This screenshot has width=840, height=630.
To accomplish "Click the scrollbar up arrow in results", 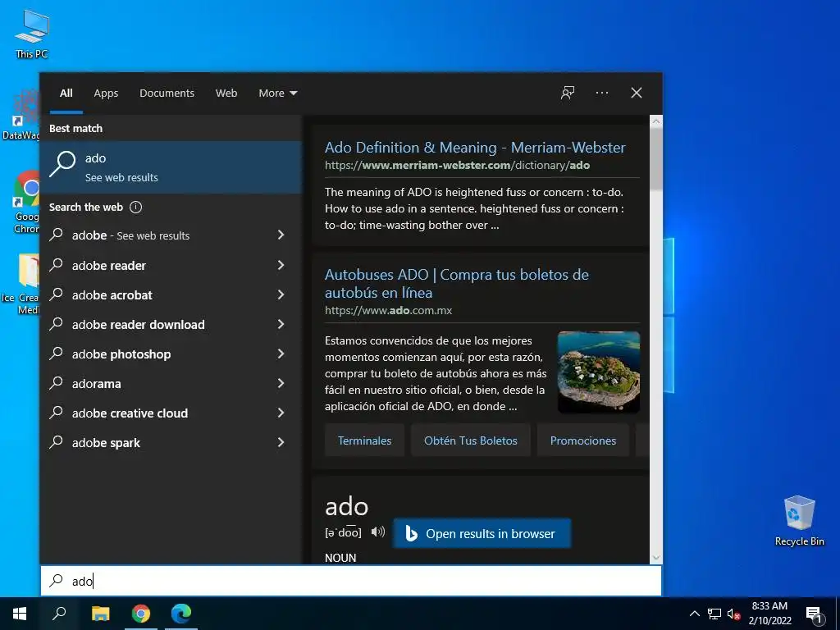I will point(655,121).
